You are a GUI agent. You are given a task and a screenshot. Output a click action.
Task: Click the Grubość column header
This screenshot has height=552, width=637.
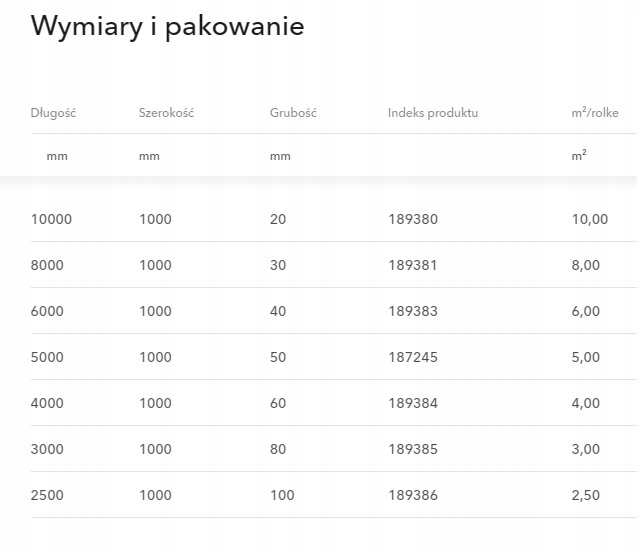pos(293,113)
